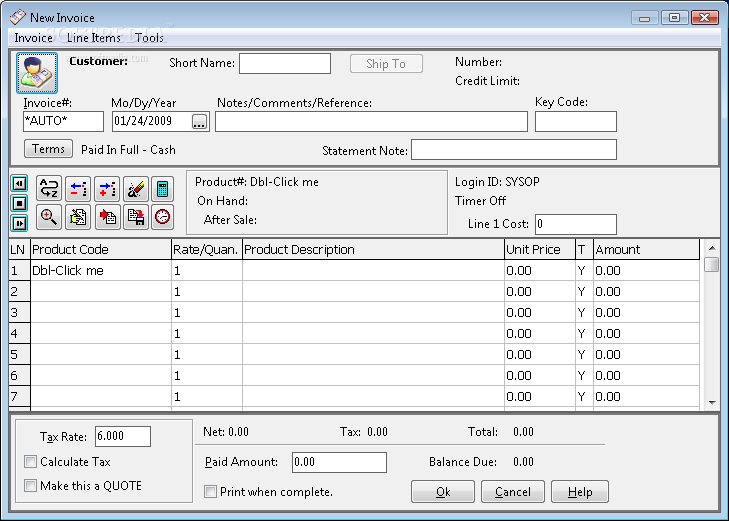The image size is (729, 521).
Task: Click the Dbl-Click me product code cell
Action: [101, 270]
